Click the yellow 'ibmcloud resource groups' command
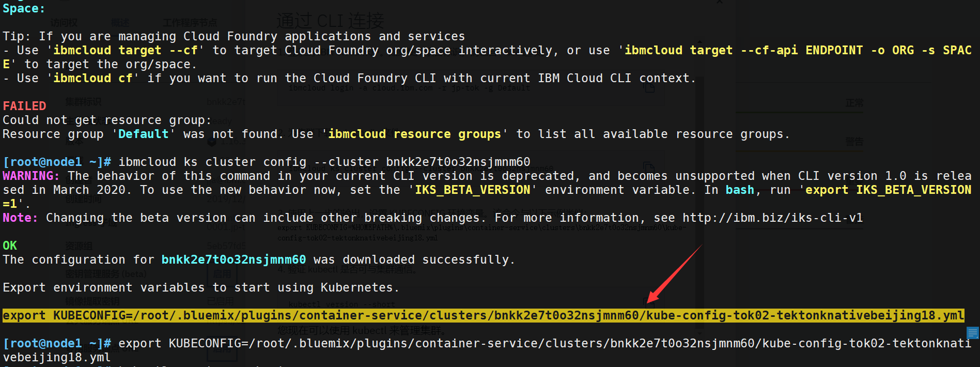 click(x=414, y=134)
